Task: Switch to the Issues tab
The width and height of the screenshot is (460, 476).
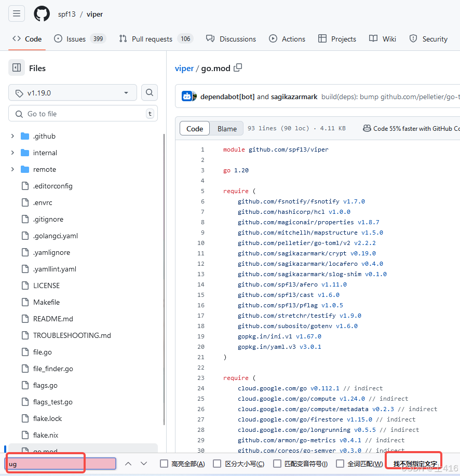Action: pyautogui.click(x=80, y=39)
